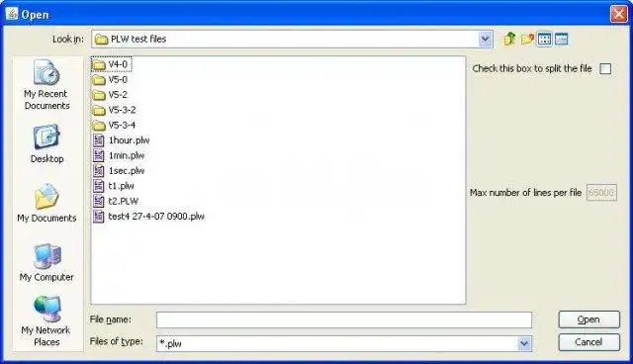Open My Computer location

click(x=46, y=262)
